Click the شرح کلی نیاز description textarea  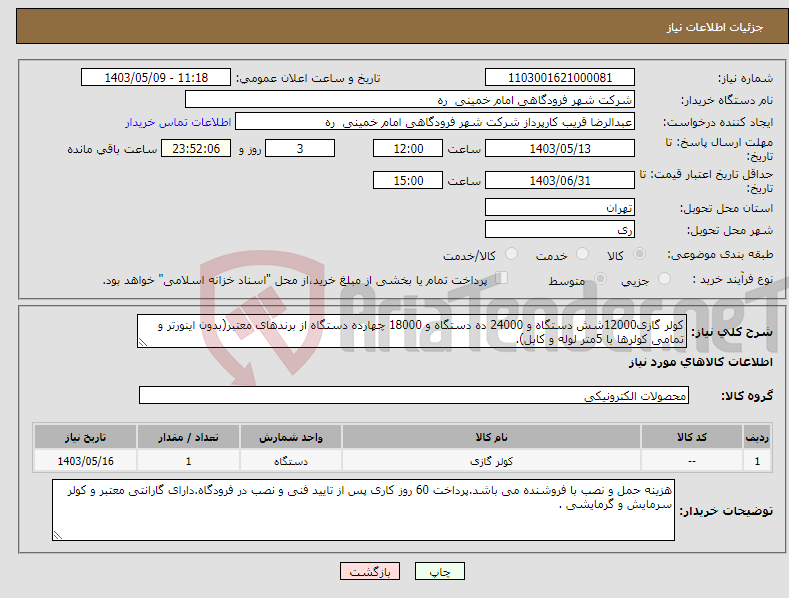coord(412,332)
